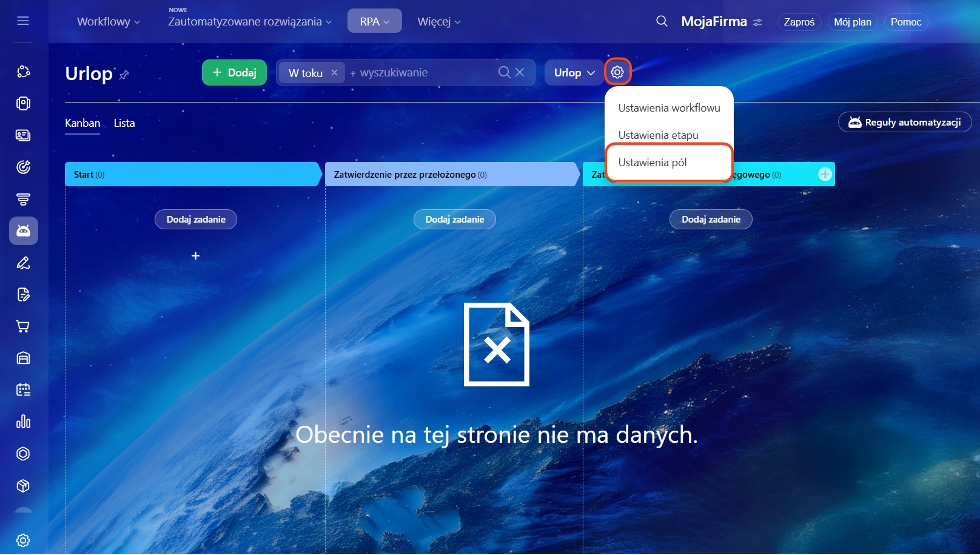Viewport: 980px width, 555px height.
Task: Open Mój plan
Action: 853,22
